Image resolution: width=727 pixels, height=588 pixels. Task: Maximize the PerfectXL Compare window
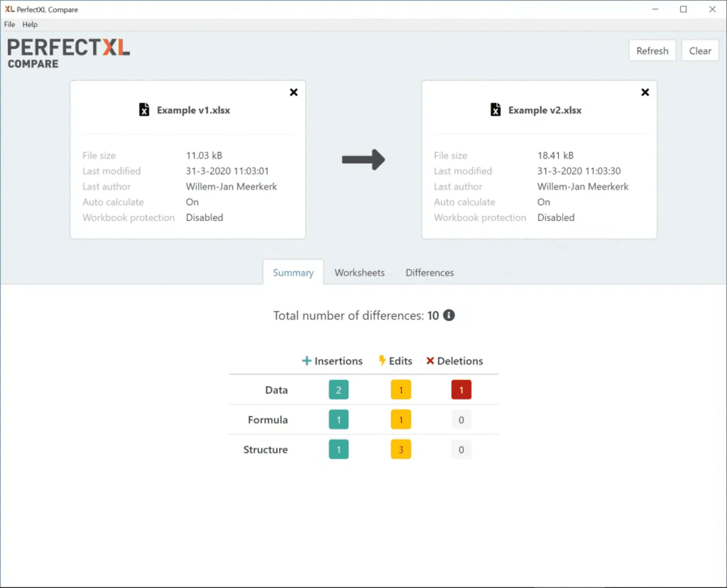tap(683, 9)
